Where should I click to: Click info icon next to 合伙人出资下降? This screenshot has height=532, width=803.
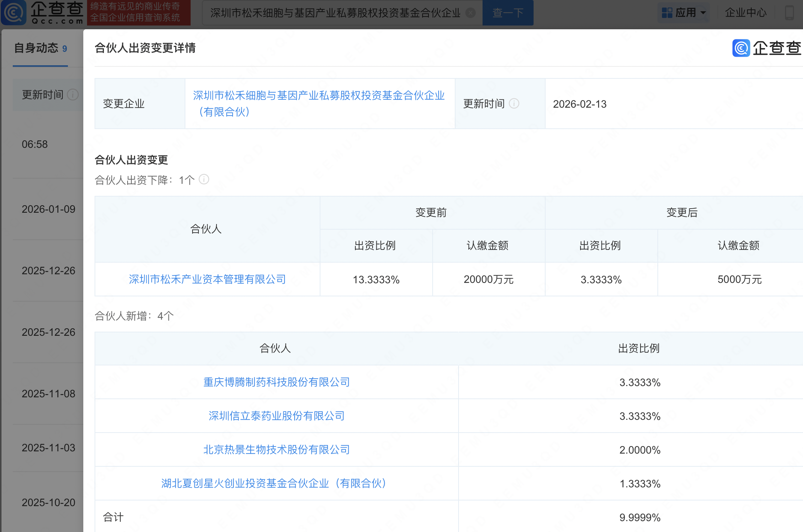204,179
